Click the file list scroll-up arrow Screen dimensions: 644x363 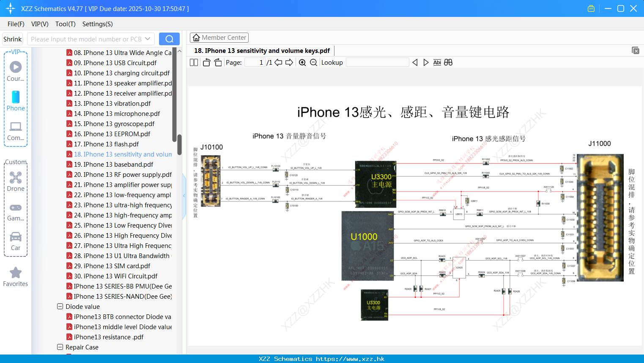(x=179, y=51)
